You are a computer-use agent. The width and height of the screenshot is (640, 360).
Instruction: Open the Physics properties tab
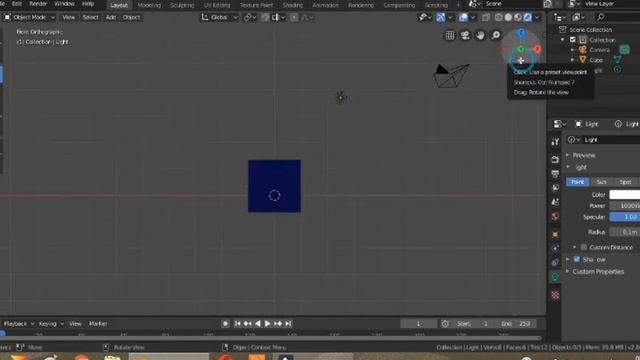click(555, 248)
